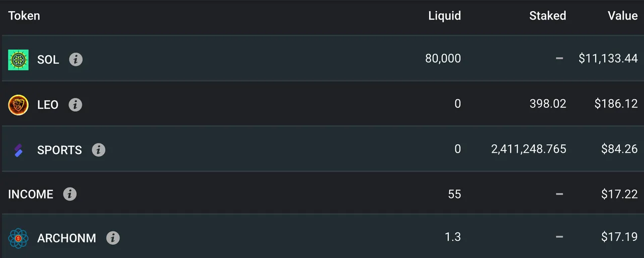Select the SPORTS token name
Viewport: 644px width, 258px height.
59,150
